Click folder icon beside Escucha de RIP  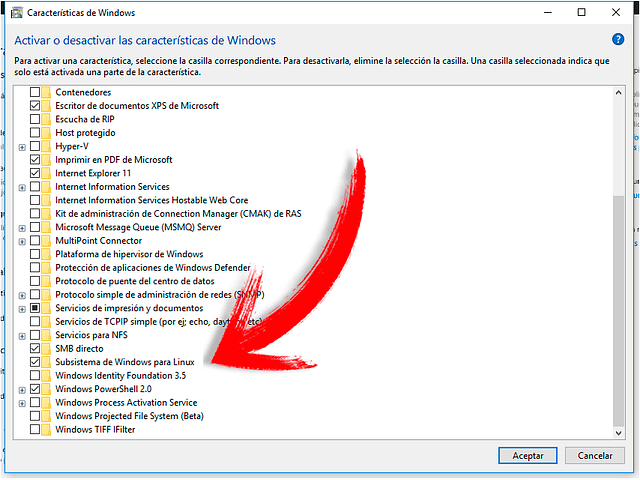(x=46, y=119)
